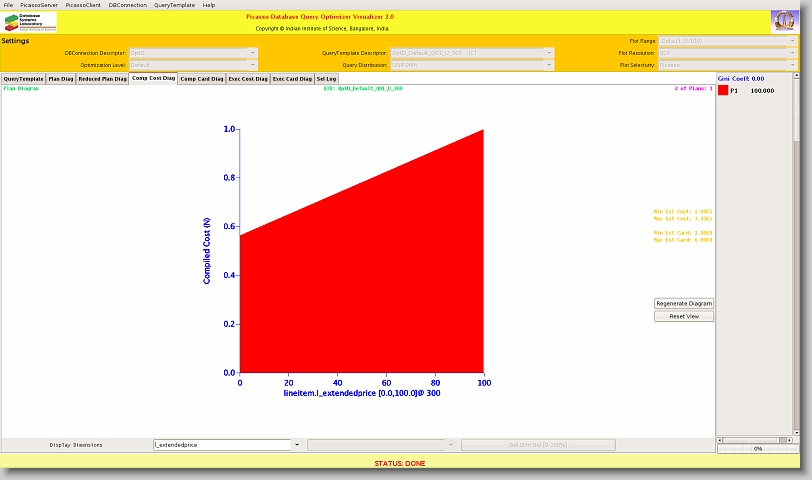Select the red P1 plan swatch

pos(722,90)
